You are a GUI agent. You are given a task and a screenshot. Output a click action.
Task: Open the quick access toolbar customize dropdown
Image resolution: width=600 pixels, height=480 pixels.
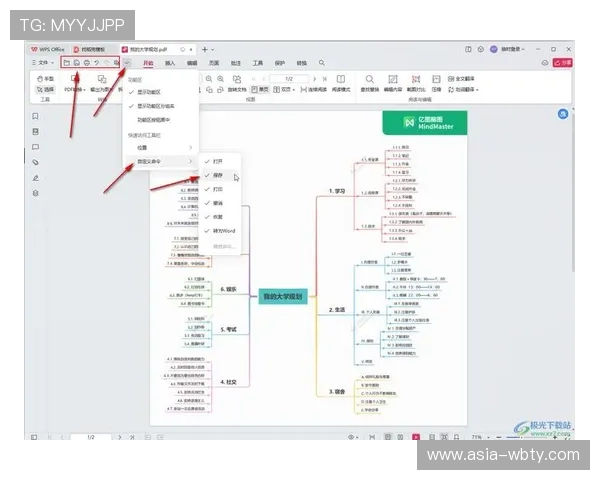pyautogui.click(x=128, y=63)
